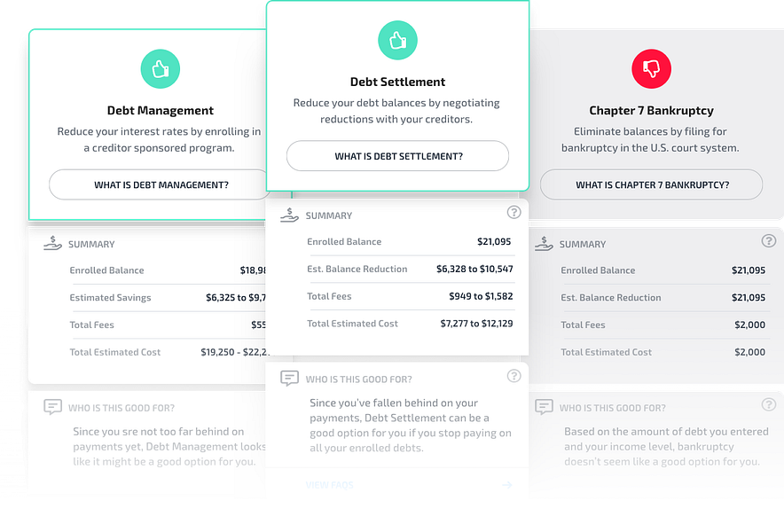Open the What Is Debt Management button

(160, 185)
